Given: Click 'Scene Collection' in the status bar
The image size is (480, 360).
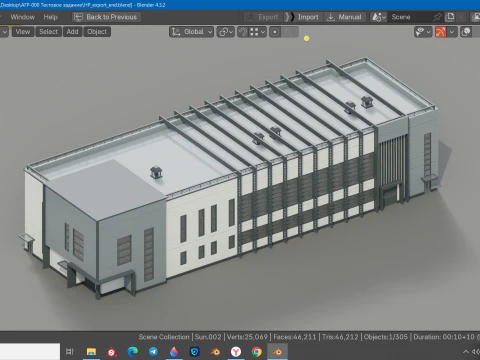Looking at the screenshot, I should [x=164, y=337].
